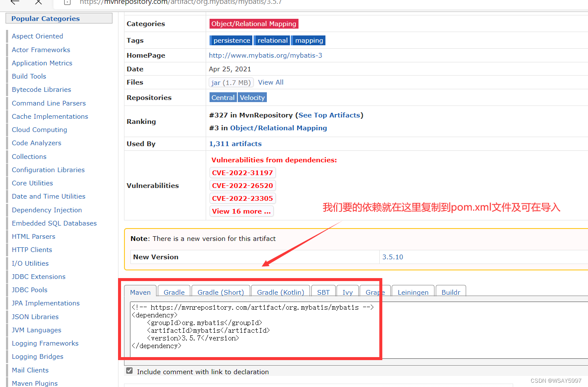The width and height of the screenshot is (588, 387).
Task: Switch to the Gradle tab
Action: point(174,292)
